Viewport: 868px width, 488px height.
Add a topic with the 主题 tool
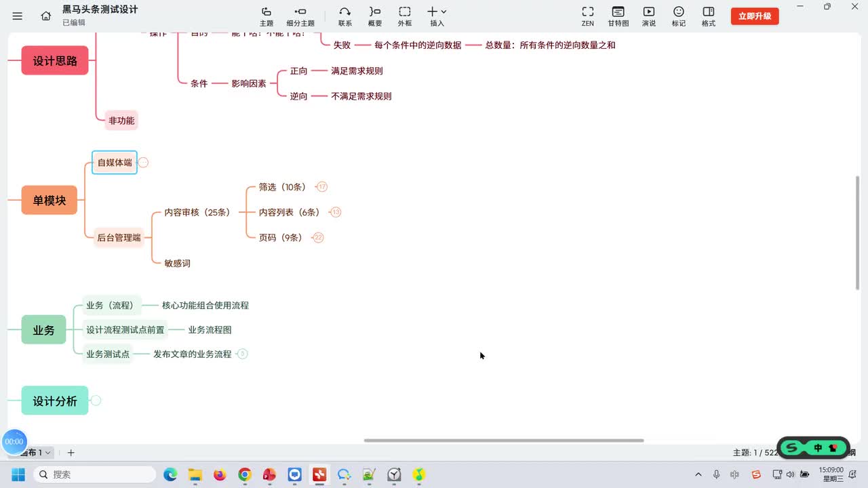267,16
